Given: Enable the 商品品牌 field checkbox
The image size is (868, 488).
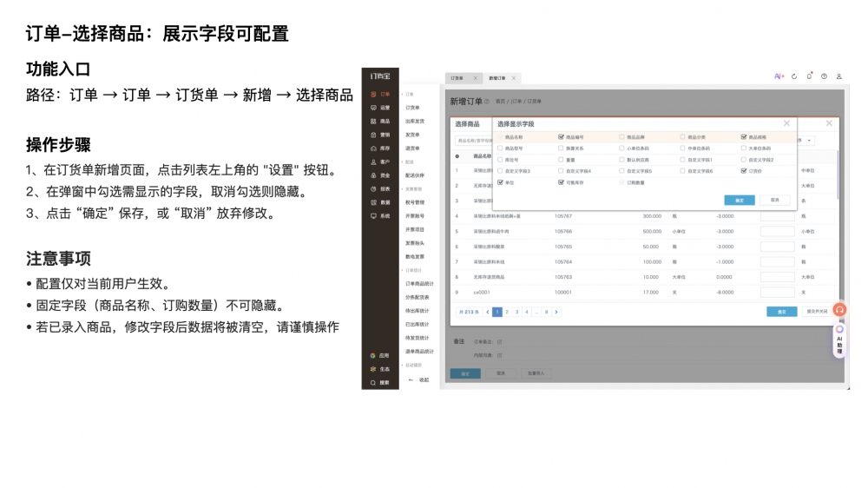Looking at the screenshot, I should click(x=621, y=137).
